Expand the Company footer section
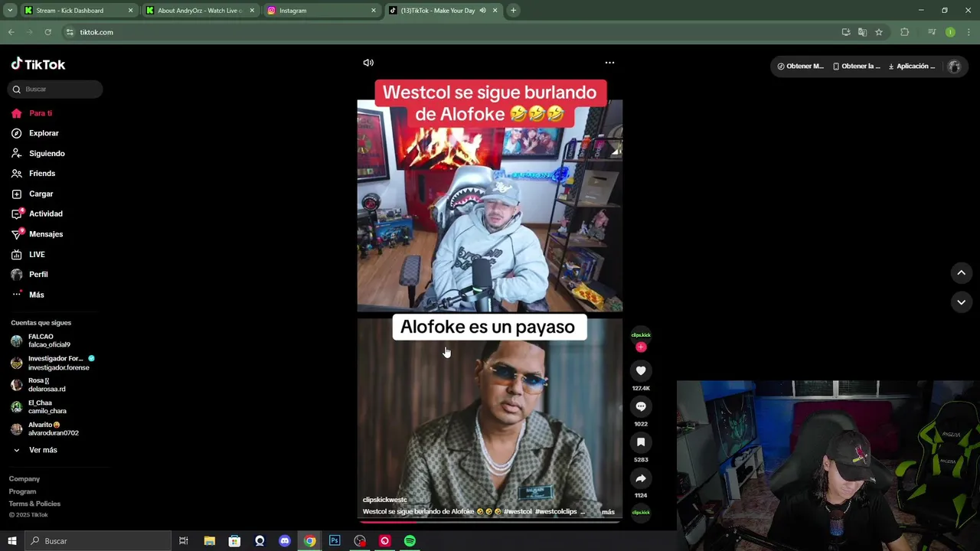The height and width of the screenshot is (551, 980). [x=24, y=479]
